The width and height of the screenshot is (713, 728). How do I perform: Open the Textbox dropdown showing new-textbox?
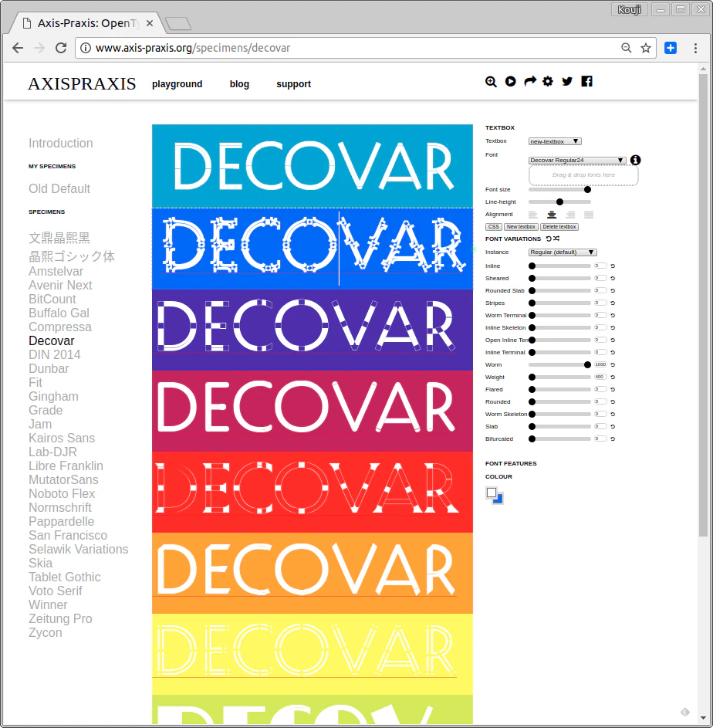(555, 141)
